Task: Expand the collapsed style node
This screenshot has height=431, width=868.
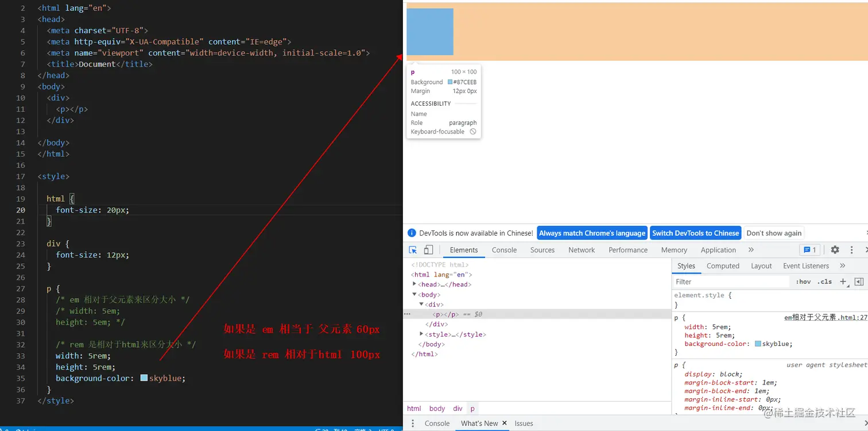Action: 422,334
